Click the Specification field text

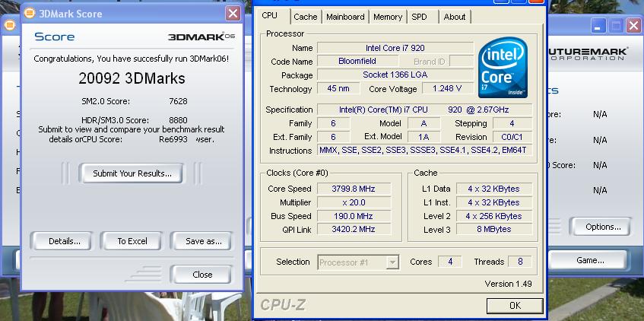[425, 110]
